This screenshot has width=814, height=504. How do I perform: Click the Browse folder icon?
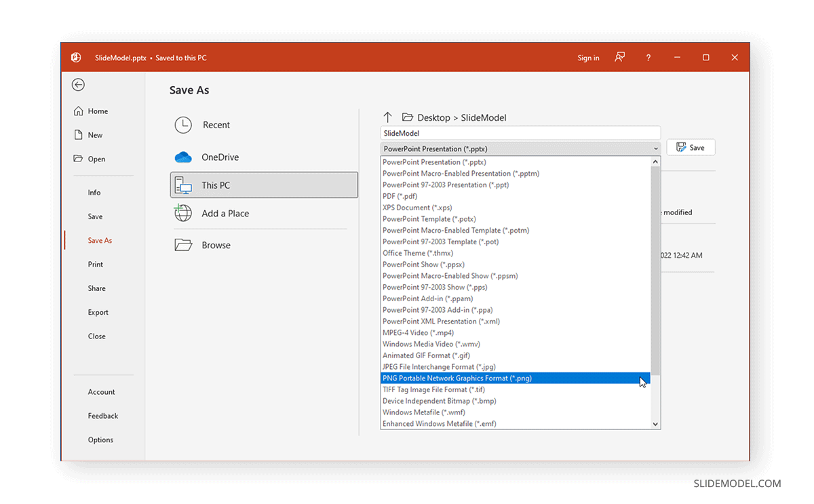click(x=183, y=245)
